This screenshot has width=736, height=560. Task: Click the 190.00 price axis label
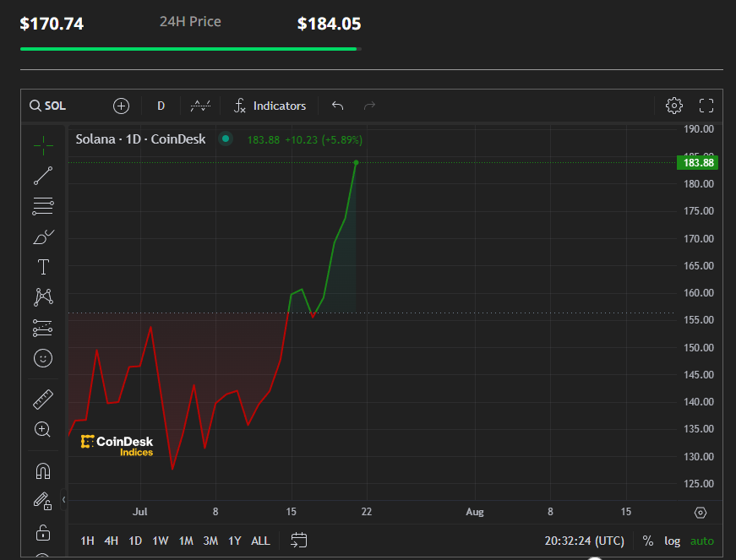698,129
